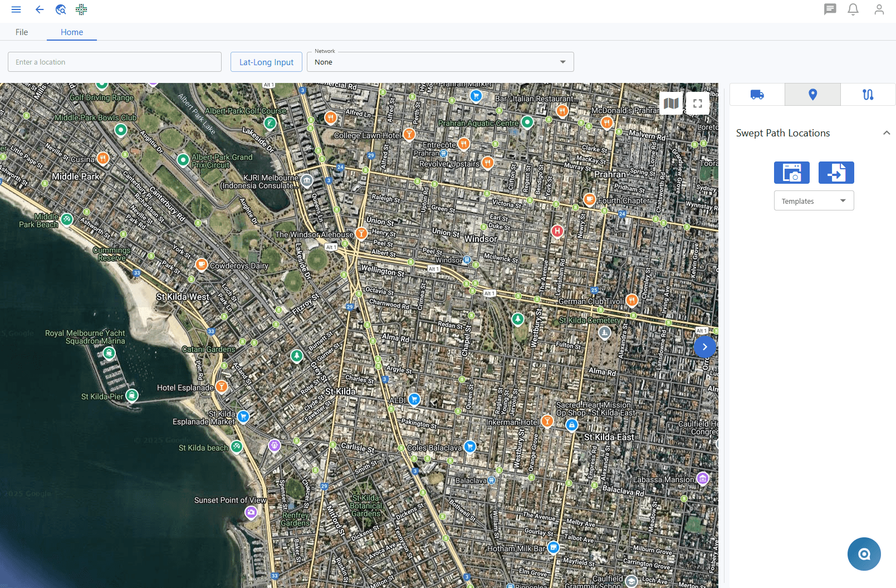Click the St Kilda suburb label
896x588 pixels.
click(340, 391)
